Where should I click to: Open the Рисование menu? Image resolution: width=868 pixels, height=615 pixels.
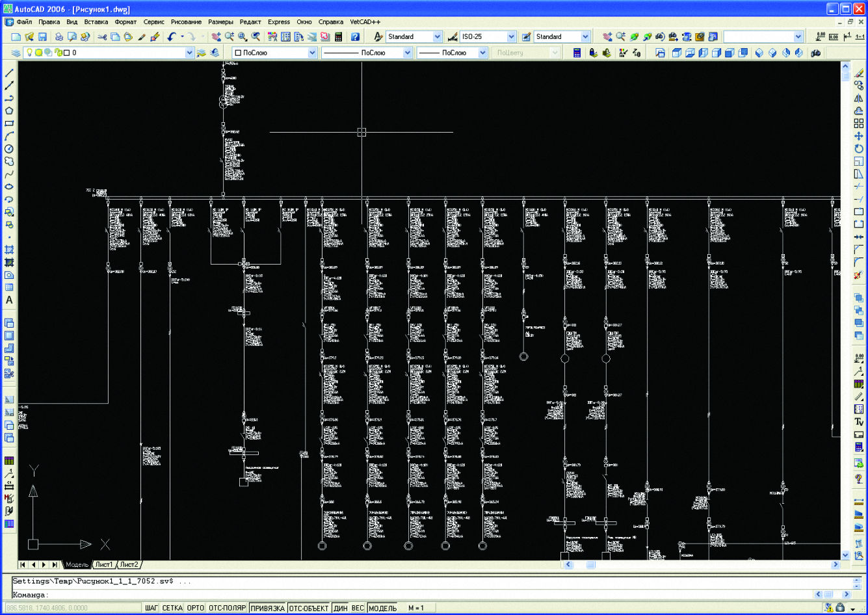(x=186, y=21)
